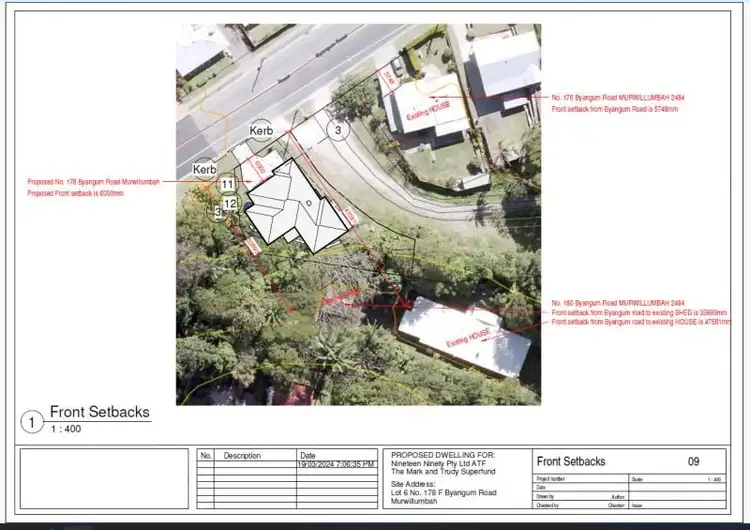Select 'Proposed Front setback is 6000mm' text

tap(76, 193)
